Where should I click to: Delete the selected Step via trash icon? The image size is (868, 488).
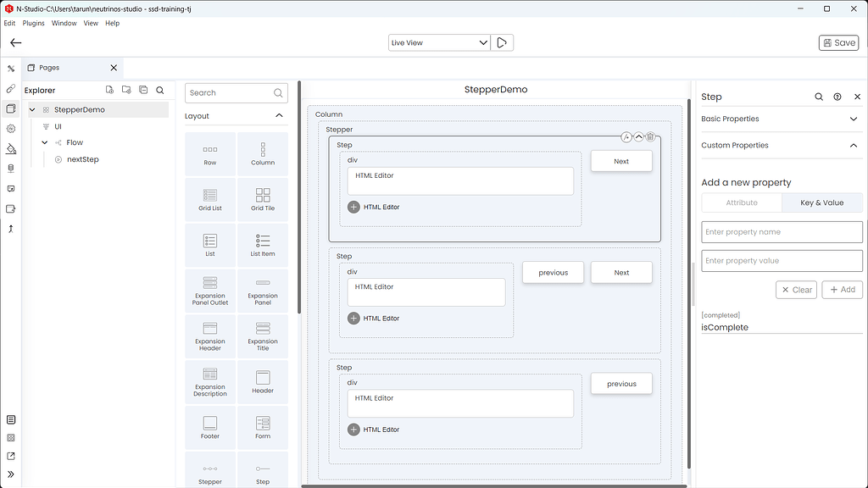[x=650, y=136]
